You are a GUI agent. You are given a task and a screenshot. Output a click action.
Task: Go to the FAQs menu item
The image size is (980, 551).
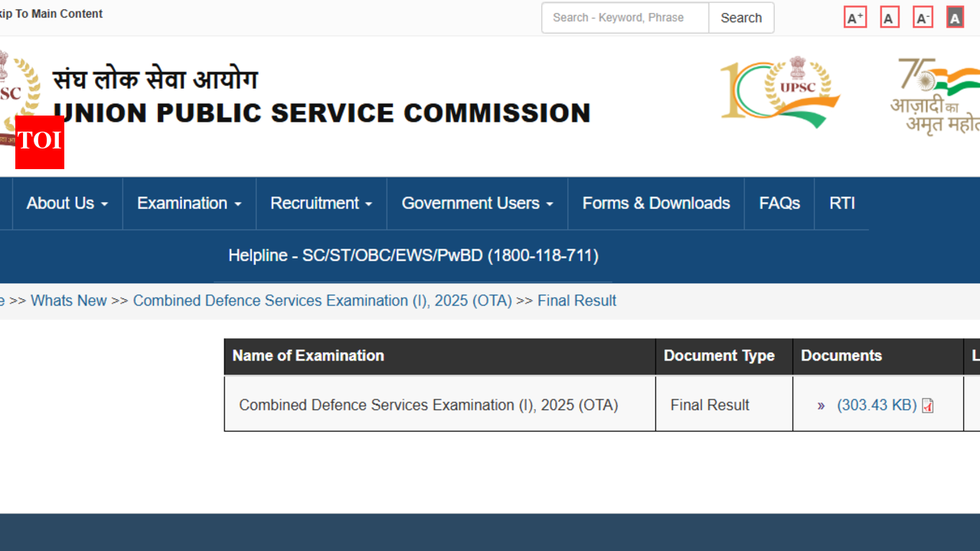pos(779,204)
